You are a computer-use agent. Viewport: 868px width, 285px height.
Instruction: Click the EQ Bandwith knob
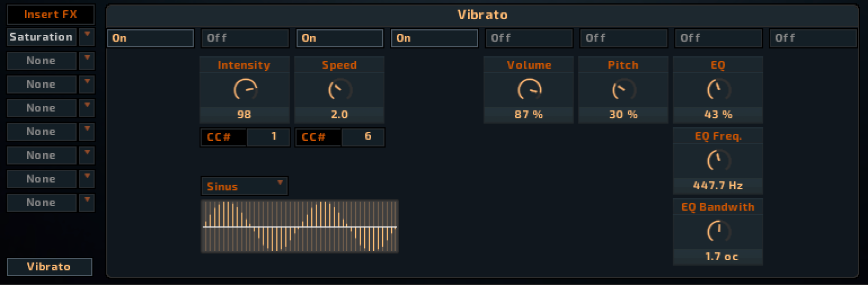pyautogui.click(x=718, y=231)
